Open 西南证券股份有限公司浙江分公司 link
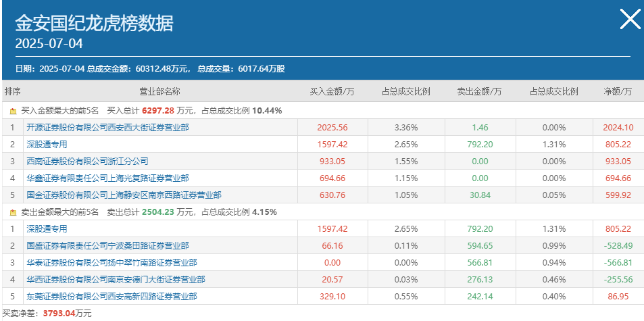The width and height of the screenshot is (644, 321). coord(87,162)
